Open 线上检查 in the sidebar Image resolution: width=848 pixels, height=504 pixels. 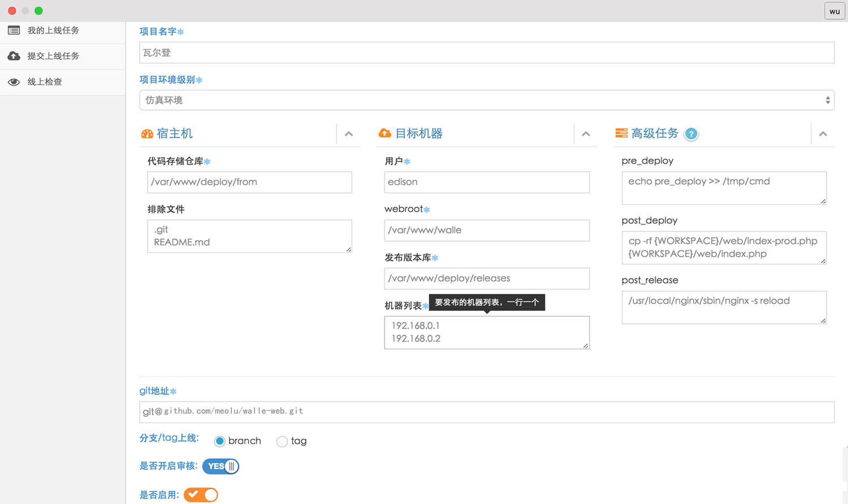62,82
